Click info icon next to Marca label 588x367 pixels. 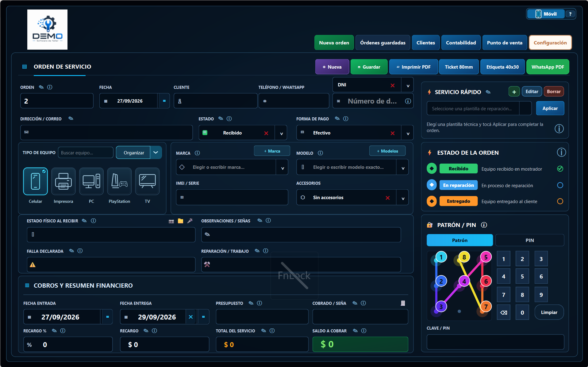click(x=197, y=153)
